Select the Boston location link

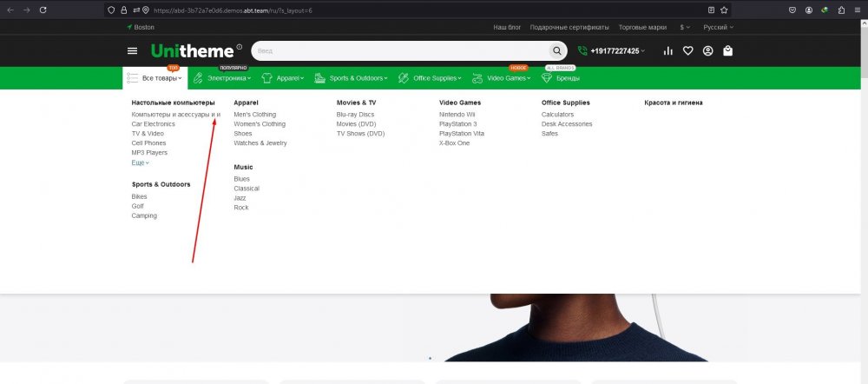(x=144, y=27)
